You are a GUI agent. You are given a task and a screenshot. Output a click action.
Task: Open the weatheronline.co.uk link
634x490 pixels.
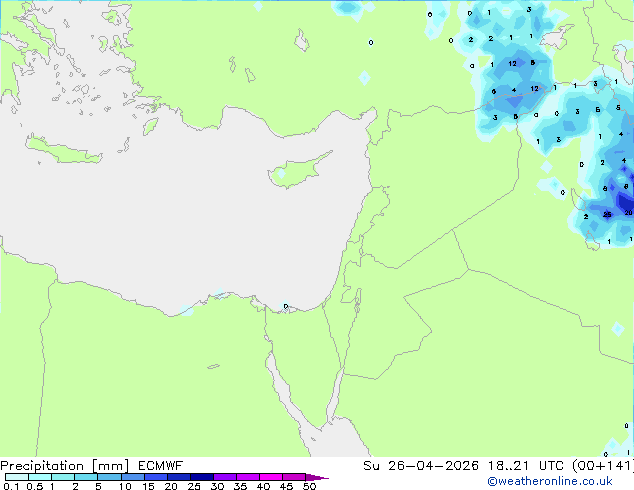(550, 481)
